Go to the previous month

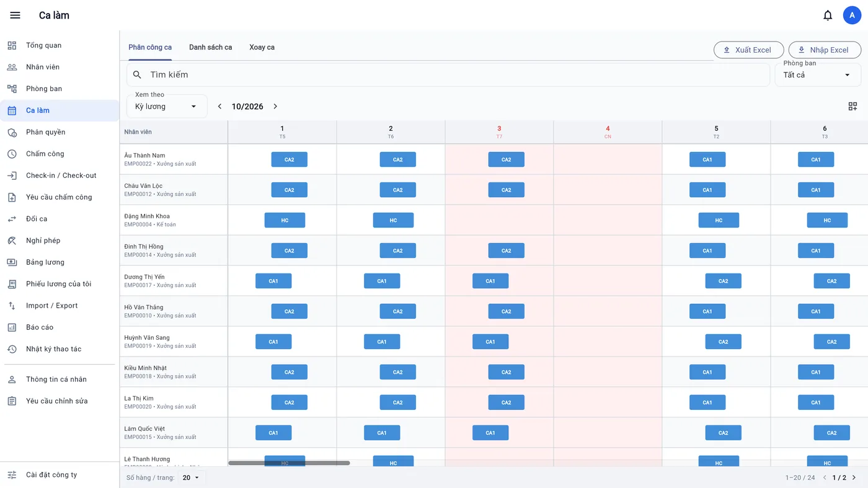click(219, 107)
